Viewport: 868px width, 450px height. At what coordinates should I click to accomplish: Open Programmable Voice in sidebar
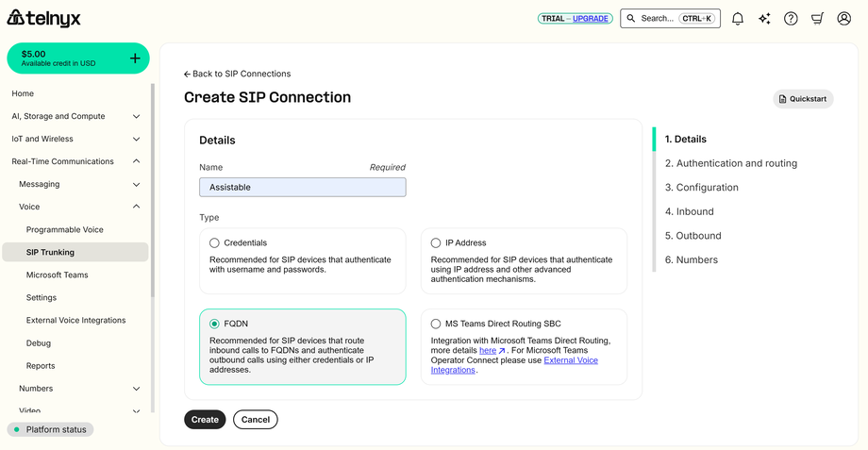(64, 229)
